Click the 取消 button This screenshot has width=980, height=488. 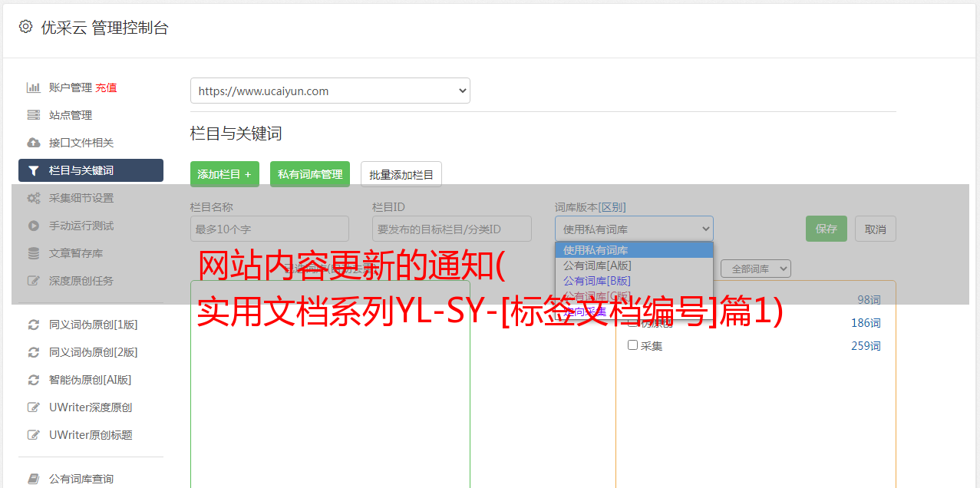(876, 229)
